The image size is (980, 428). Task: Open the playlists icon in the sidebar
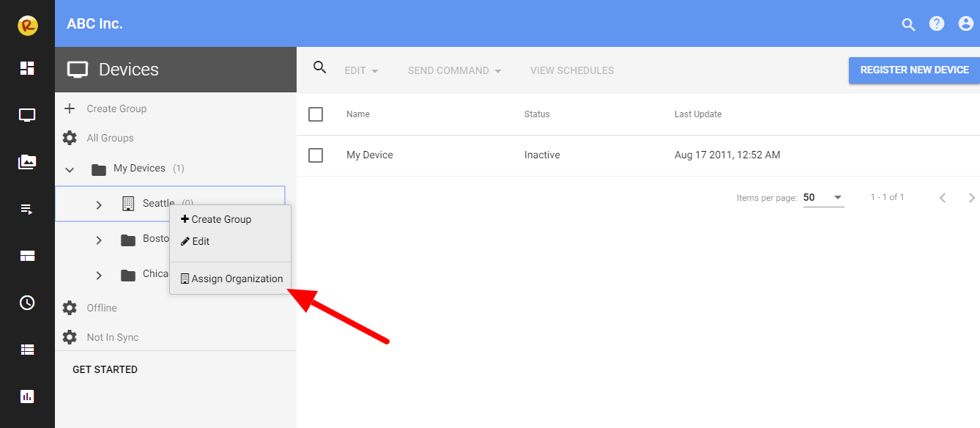coord(27,210)
